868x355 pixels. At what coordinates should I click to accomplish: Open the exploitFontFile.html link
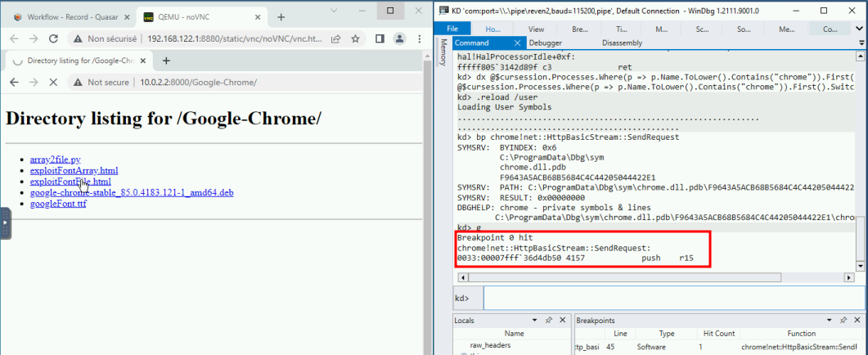[x=70, y=182]
